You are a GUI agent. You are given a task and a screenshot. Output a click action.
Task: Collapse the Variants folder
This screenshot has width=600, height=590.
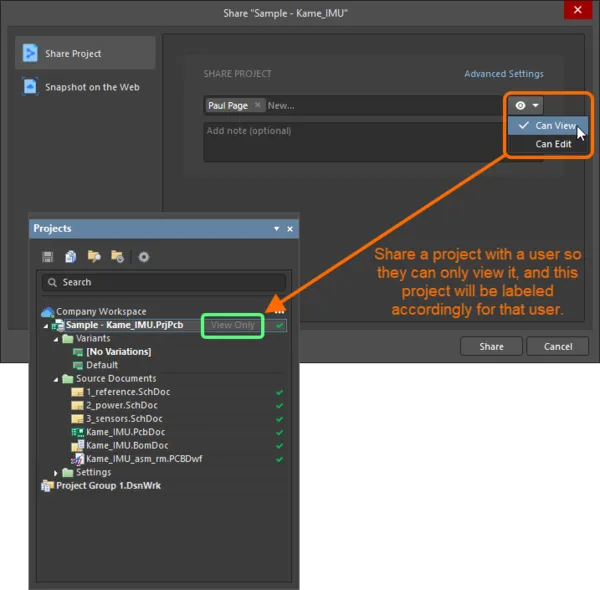pos(56,339)
